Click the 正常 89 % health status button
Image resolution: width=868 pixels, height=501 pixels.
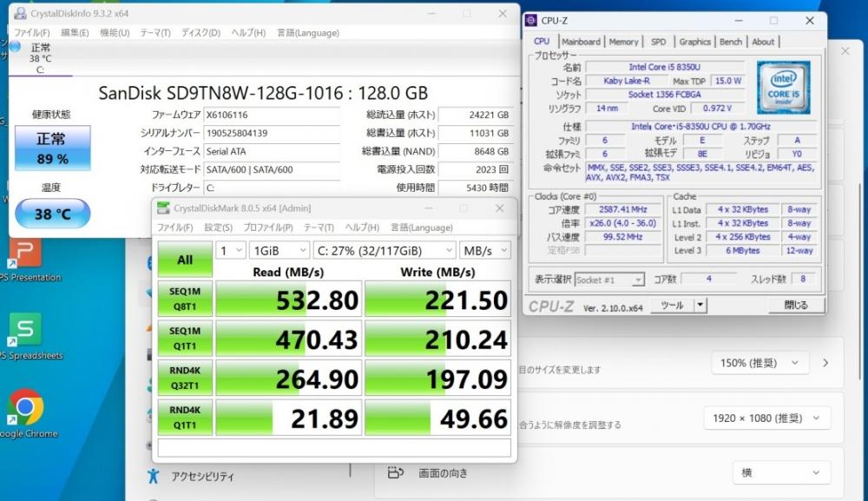53,148
